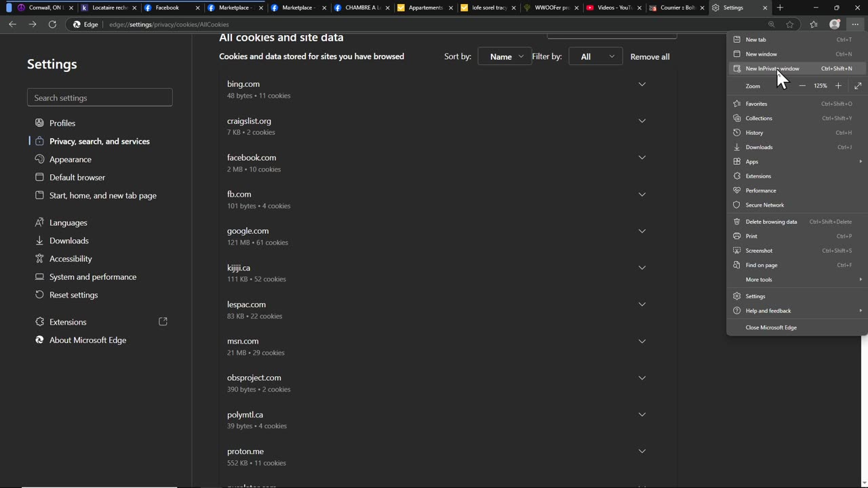Expand the polymtl.ca cookie entry

click(642, 415)
